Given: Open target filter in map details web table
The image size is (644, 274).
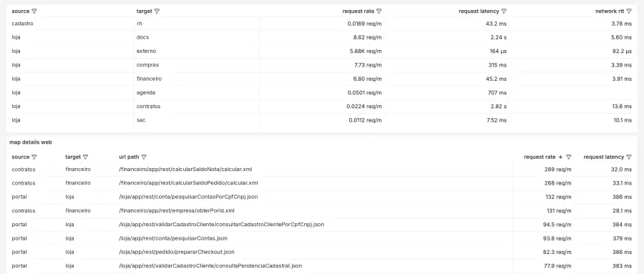Looking at the screenshot, I should [85, 157].
